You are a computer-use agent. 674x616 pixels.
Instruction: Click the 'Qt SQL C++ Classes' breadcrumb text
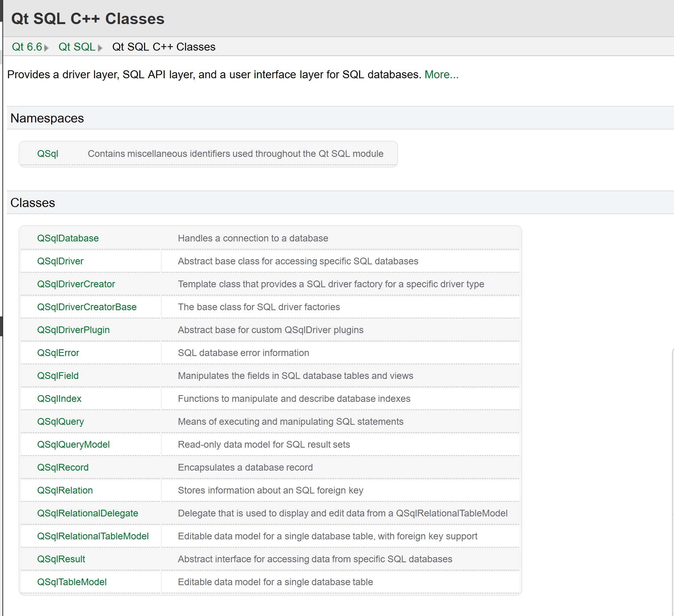(x=164, y=47)
